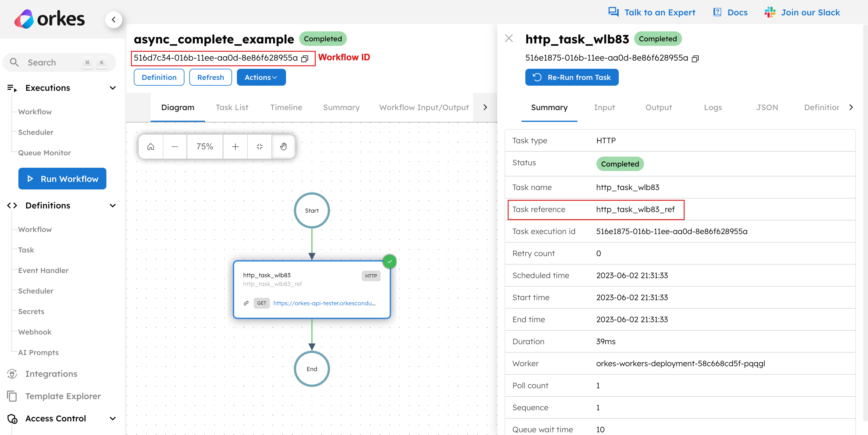
Task: Show more workflow tabs with the right arrow
Action: click(485, 107)
